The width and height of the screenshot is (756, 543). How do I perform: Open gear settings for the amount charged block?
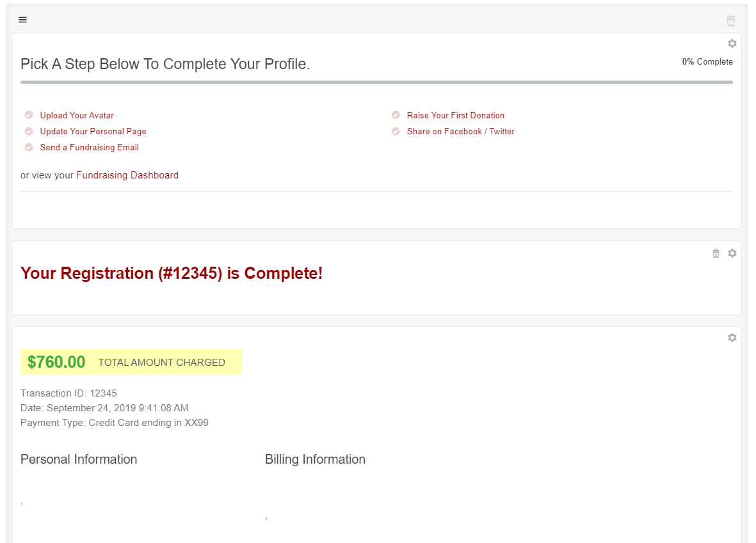732,338
